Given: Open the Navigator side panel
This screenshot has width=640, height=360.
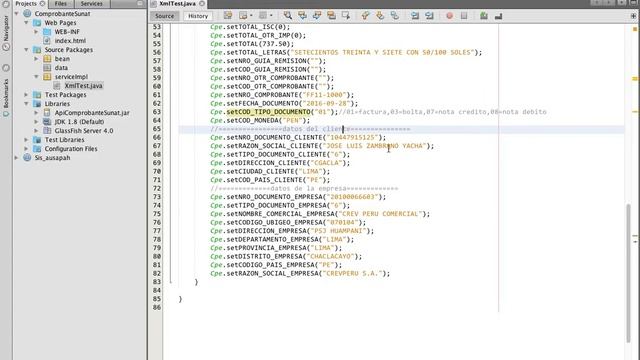Looking at the screenshot, I should coord(6,33).
